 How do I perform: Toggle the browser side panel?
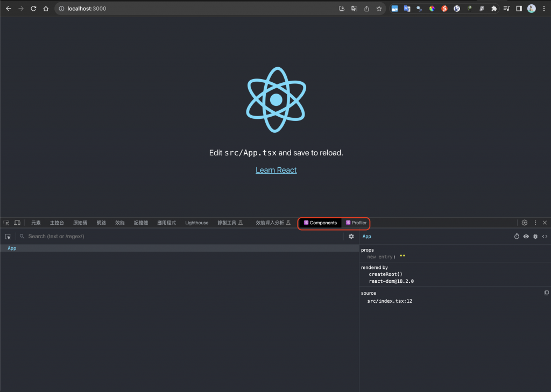click(x=519, y=9)
